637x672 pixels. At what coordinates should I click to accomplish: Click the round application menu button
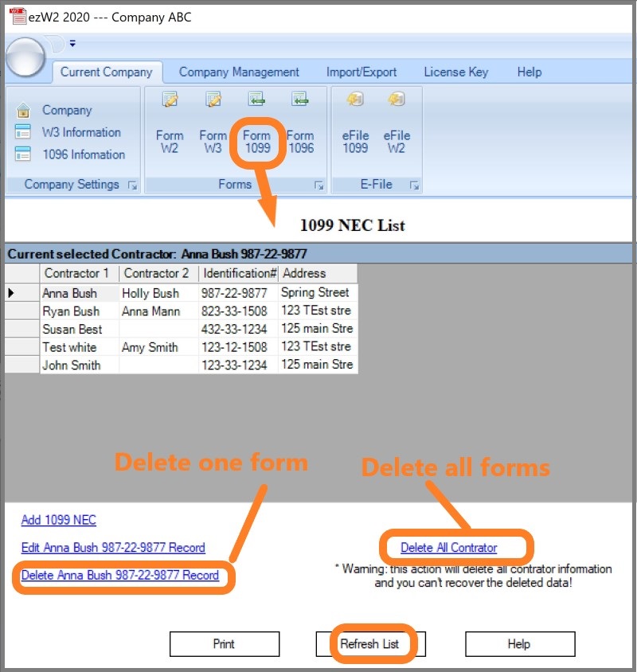(x=26, y=57)
